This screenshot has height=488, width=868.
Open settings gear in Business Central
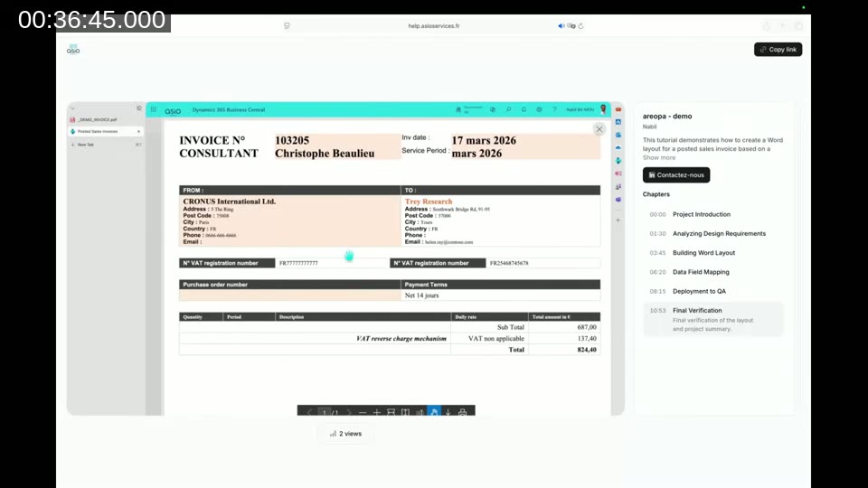point(539,109)
